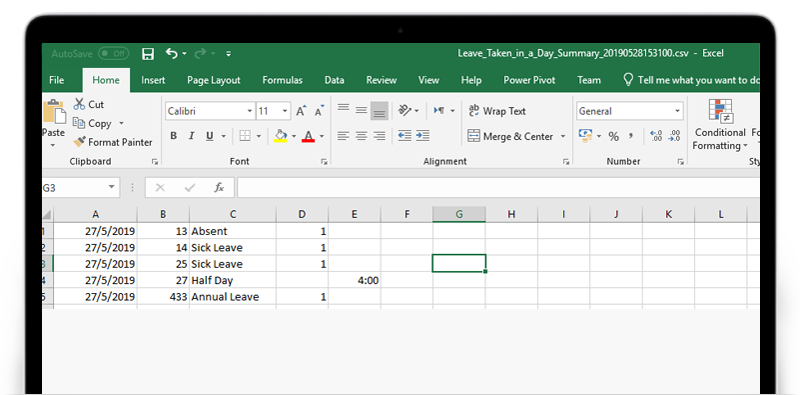Expand the Copy options arrow

click(x=121, y=124)
